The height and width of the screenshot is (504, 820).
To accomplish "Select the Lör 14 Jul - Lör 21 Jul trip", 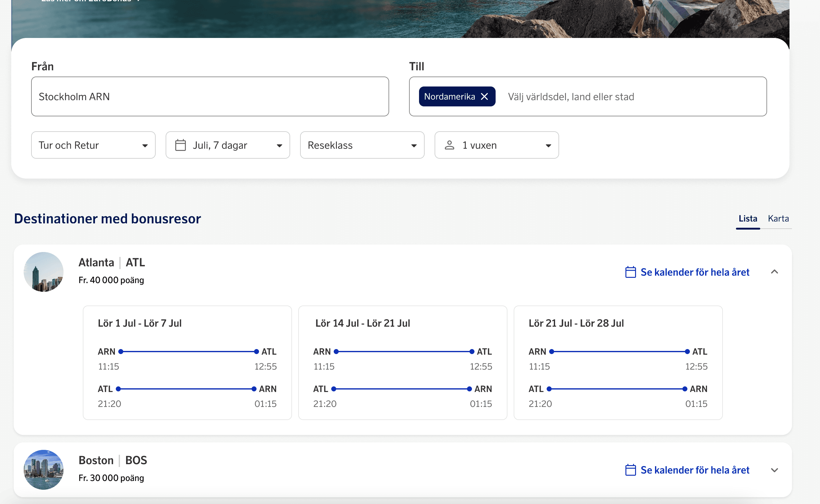I will (x=402, y=362).
